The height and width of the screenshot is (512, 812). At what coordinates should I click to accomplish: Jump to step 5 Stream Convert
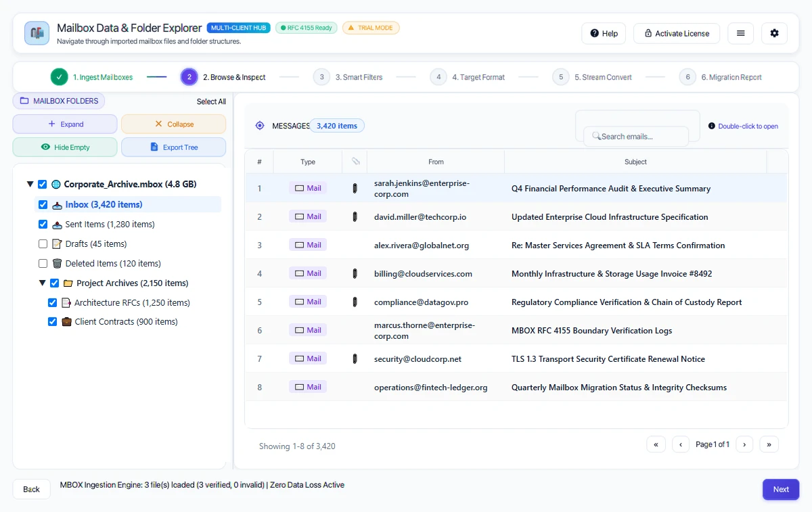pyautogui.click(x=592, y=77)
